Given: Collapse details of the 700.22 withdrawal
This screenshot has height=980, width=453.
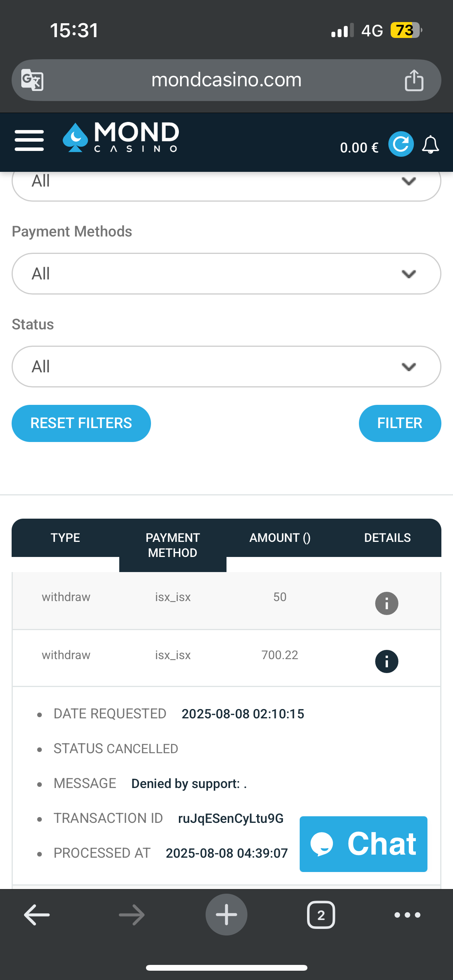Looking at the screenshot, I should (386, 661).
